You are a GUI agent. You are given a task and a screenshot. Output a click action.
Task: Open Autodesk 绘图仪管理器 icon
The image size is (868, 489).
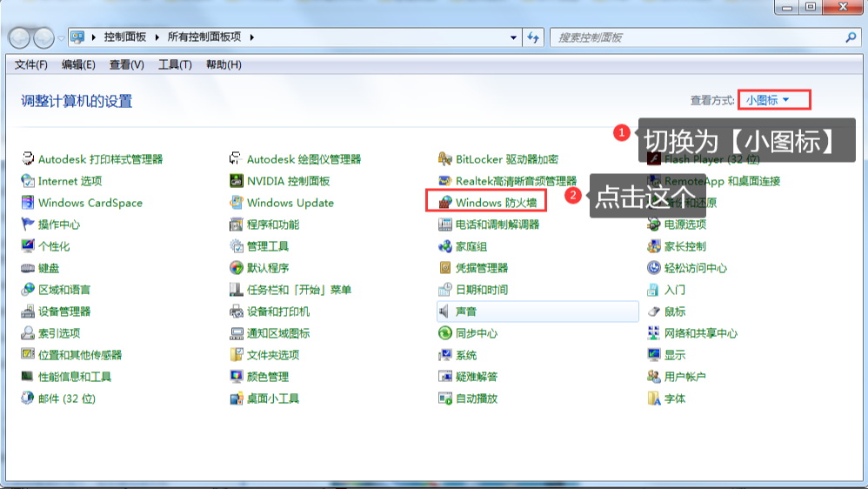(x=237, y=159)
